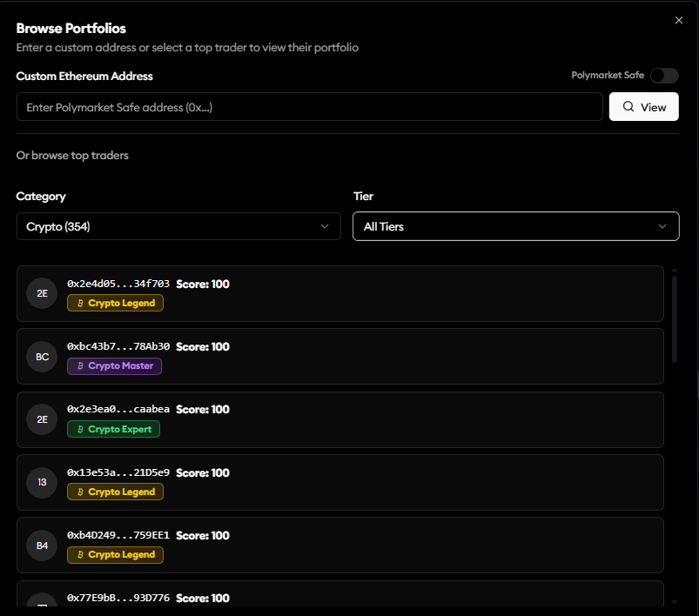Open the Category dropdown showing Crypto (354)
This screenshot has width=699, height=616.
(x=178, y=226)
